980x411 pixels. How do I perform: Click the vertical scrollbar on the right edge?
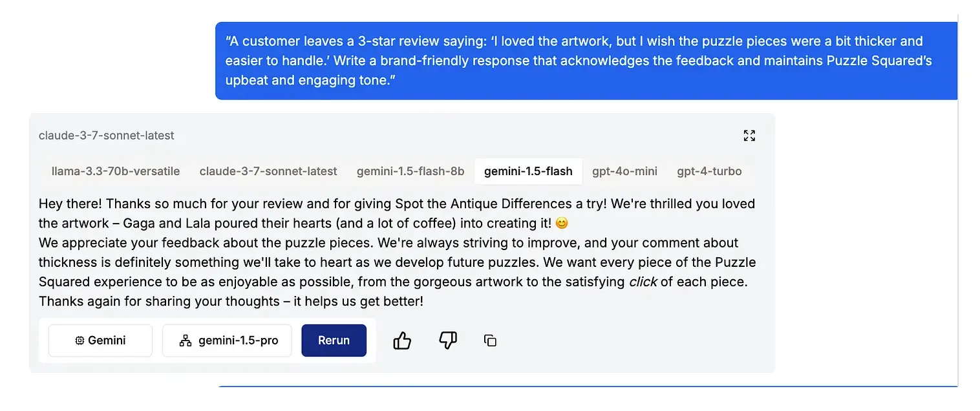(x=958, y=194)
